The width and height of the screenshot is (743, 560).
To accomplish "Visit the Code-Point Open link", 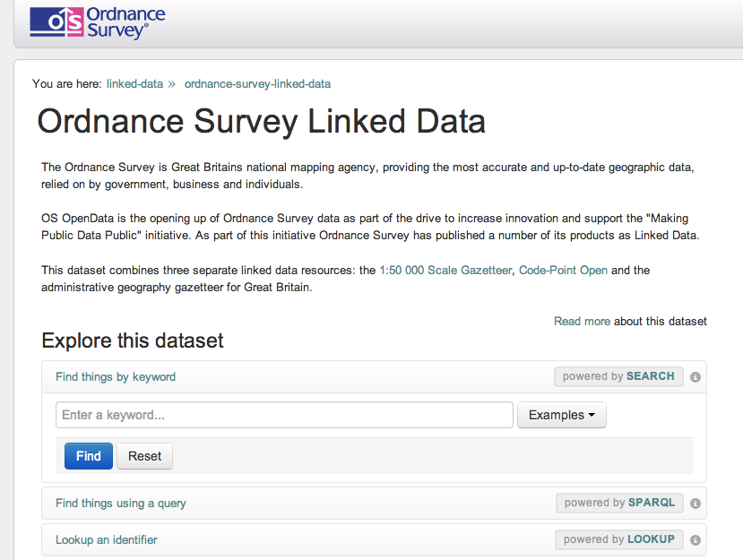I will tap(563, 270).
